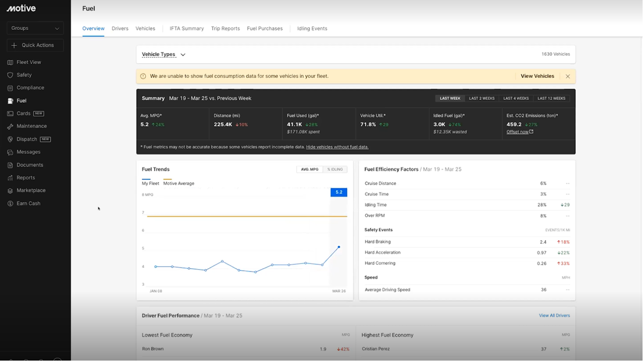Image resolution: width=644 pixels, height=362 pixels.
Task: Click the My Fleet legend entry
Action: pos(151,182)
